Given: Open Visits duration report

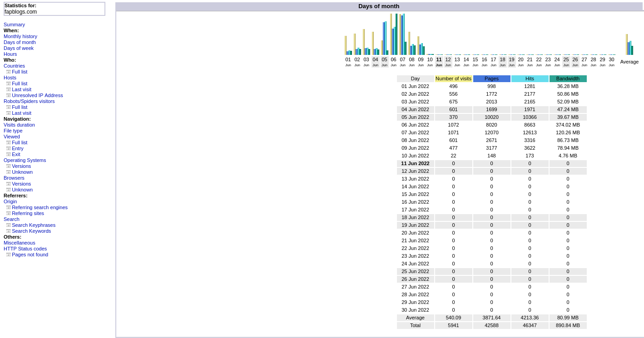Looking at the screenshot, I should point(19,125).
